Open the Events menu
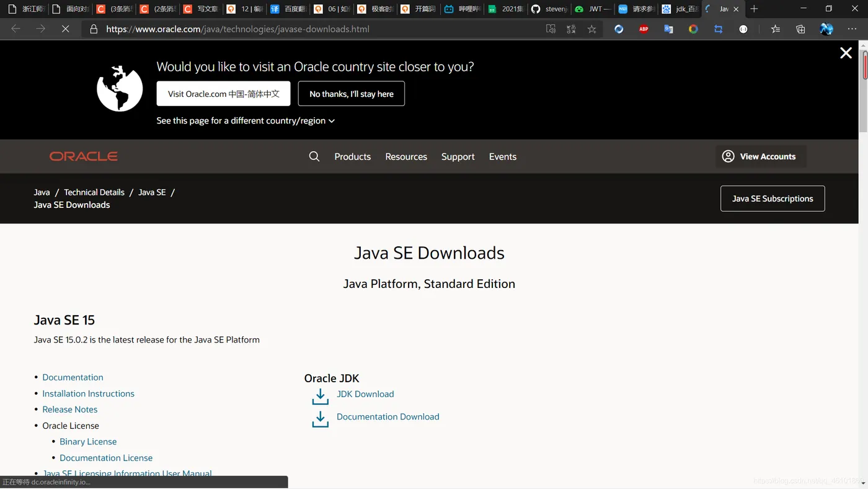This screenshot has width=868, height=489. click(x=503, y=156)
